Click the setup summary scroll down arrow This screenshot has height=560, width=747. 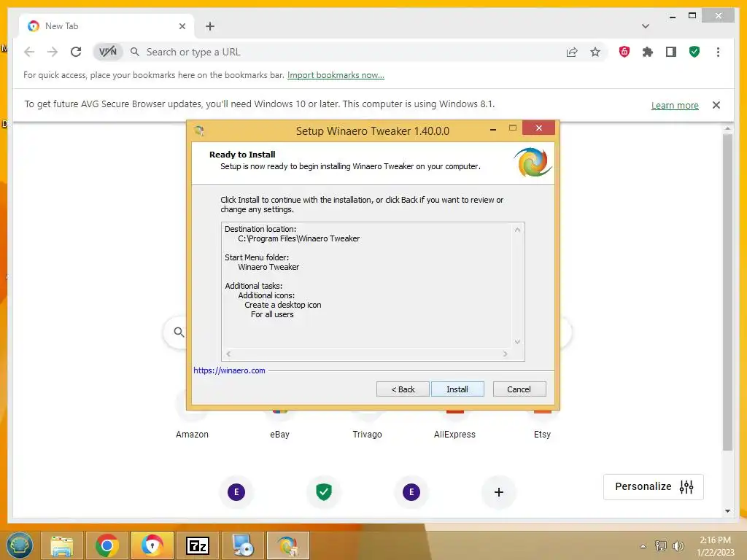click(x=517, y=341)
